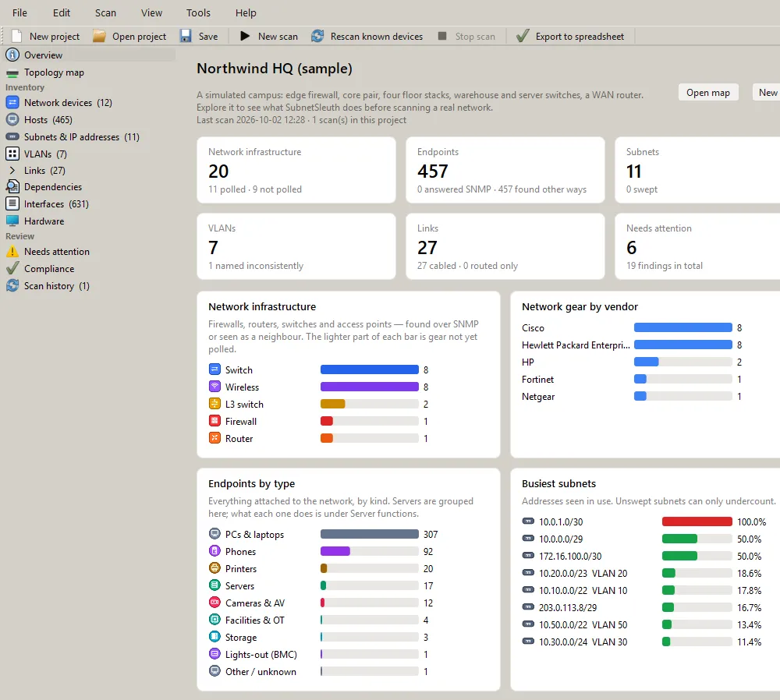Click the Dependencies sidebar icon
The image size is (780, 700).
tap(12, 186)
